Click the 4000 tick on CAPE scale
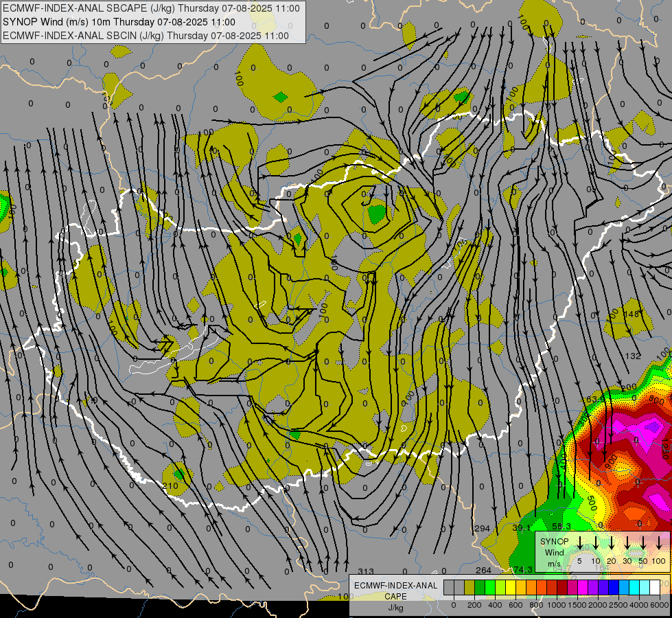 (639, 605)
